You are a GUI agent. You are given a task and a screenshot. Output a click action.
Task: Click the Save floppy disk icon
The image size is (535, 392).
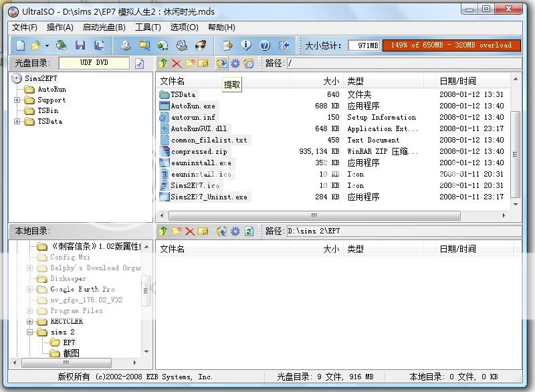pyautogui.click(x=80, y=45)
